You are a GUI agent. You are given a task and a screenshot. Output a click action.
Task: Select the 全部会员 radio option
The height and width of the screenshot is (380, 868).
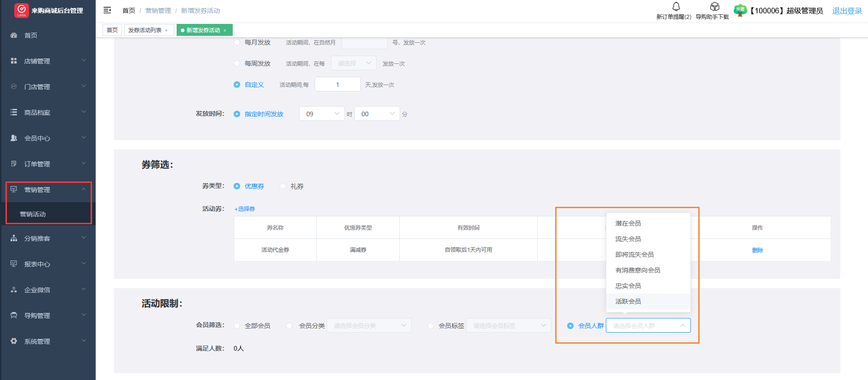point(237,326)
